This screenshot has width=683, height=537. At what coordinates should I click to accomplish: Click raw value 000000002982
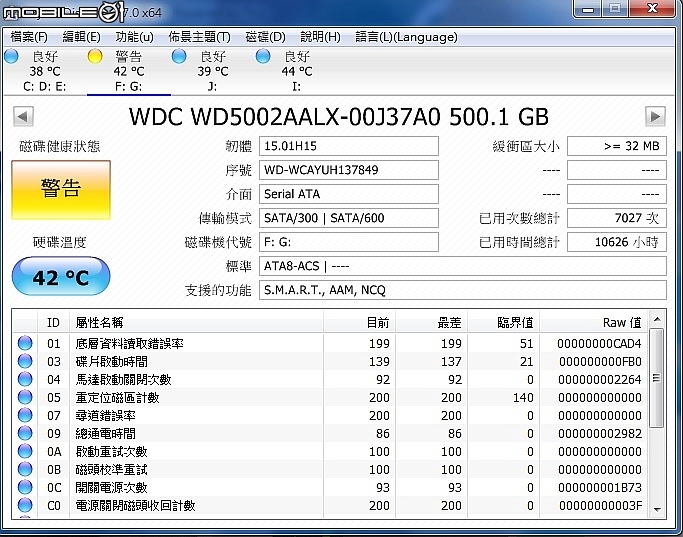click(600, 434)
